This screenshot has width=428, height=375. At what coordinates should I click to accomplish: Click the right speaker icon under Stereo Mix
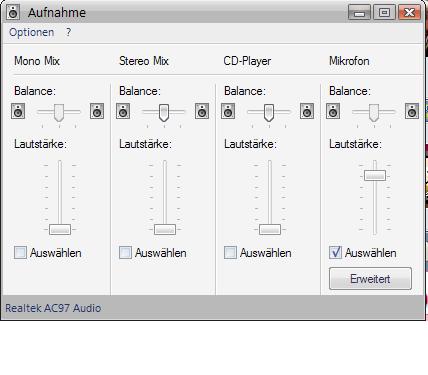[202, 111]
